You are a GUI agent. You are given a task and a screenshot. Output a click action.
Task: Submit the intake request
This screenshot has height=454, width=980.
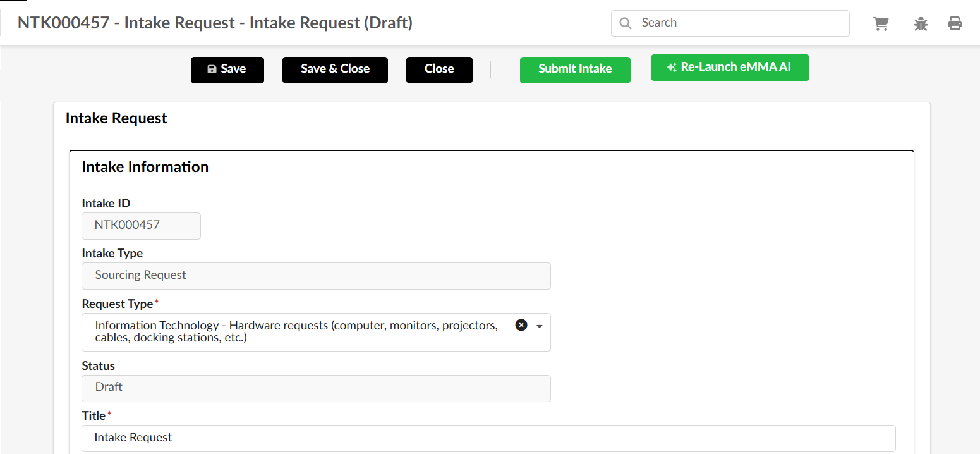point(574,70)
